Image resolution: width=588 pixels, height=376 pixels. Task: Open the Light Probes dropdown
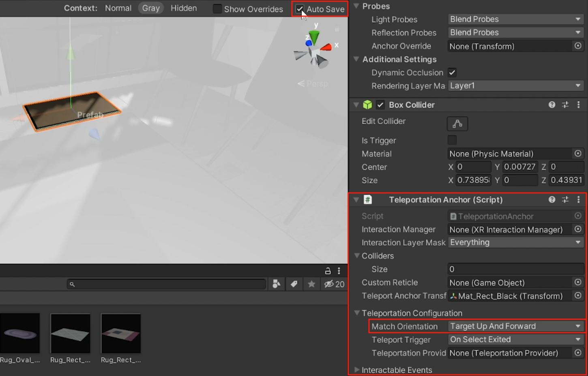(x=515, y=19)
